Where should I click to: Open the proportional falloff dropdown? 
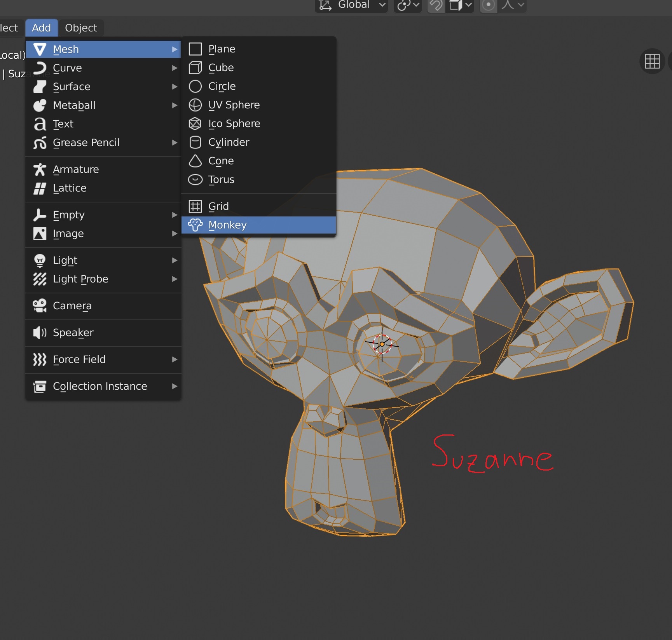[512, 5]
